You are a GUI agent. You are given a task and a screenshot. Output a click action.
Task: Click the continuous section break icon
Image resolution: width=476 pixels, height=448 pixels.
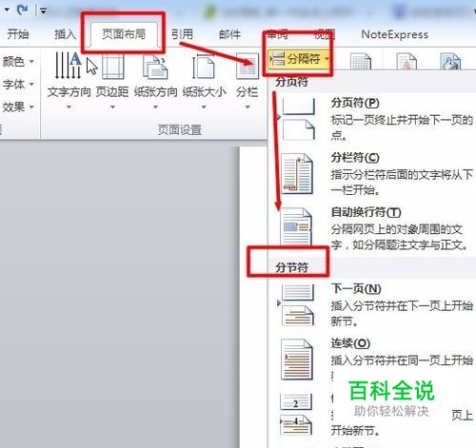coord(297,360)
